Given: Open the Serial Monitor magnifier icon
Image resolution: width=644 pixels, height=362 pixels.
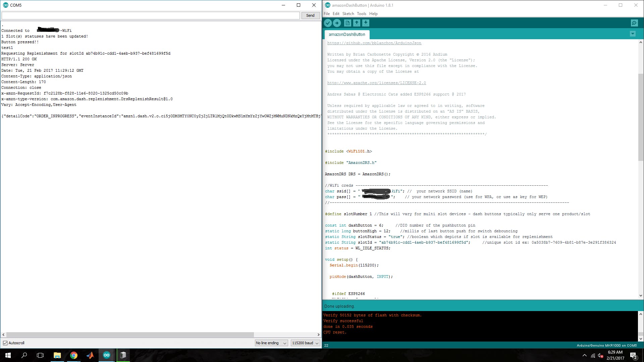Looking at the screenshot, I should [x=634, y=23].
